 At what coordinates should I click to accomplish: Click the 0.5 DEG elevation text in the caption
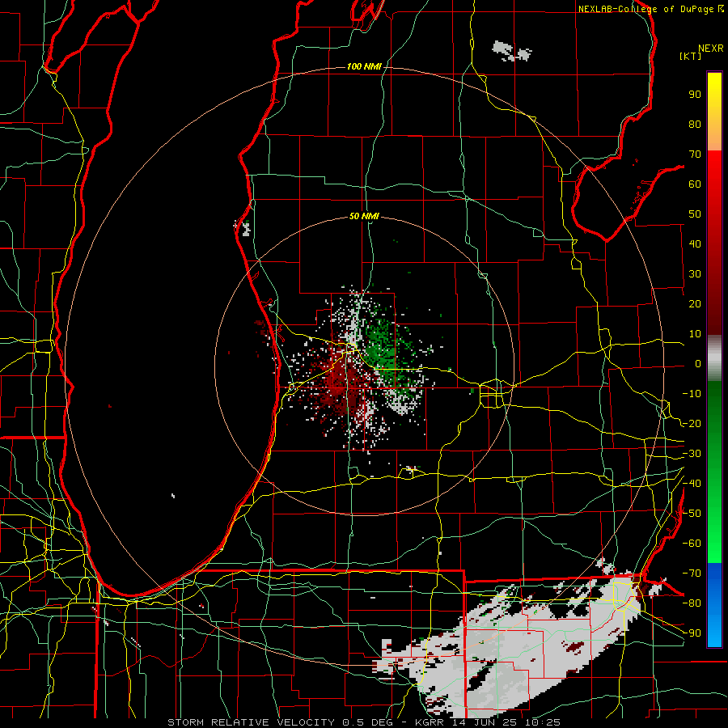coord(368,722)
